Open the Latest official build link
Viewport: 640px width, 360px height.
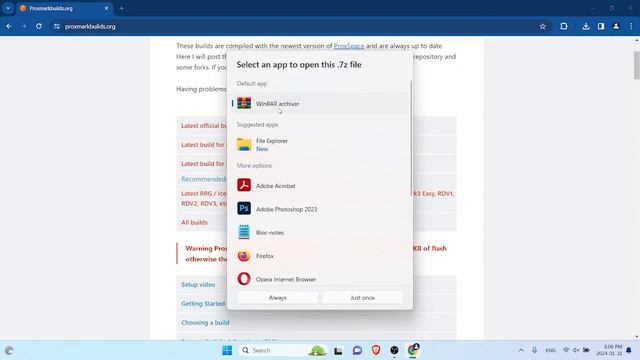point(204,126)
